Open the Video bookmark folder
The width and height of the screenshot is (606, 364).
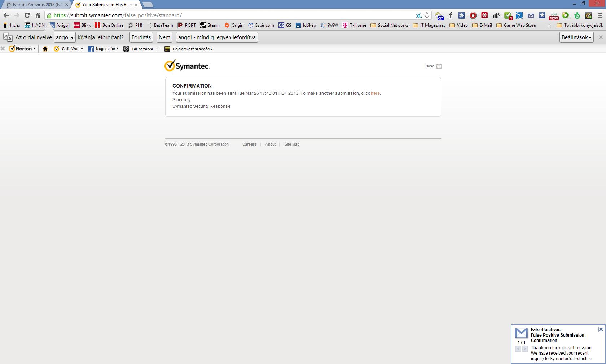pos(458,25)
